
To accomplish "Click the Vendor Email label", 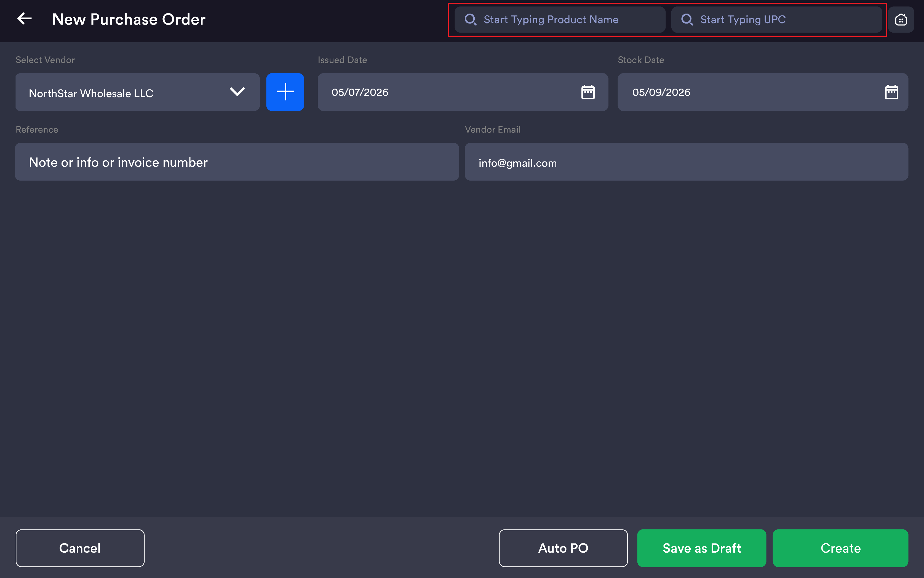I will [493, 129].
